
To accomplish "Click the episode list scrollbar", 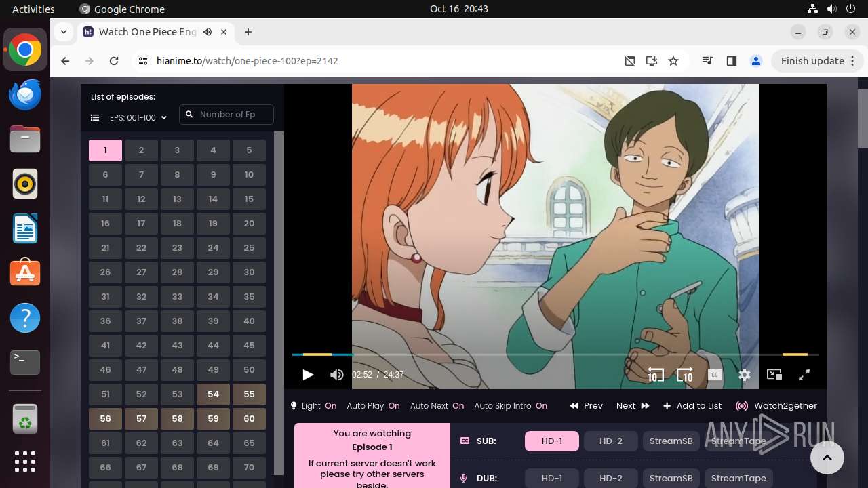I will coord(279,303).
